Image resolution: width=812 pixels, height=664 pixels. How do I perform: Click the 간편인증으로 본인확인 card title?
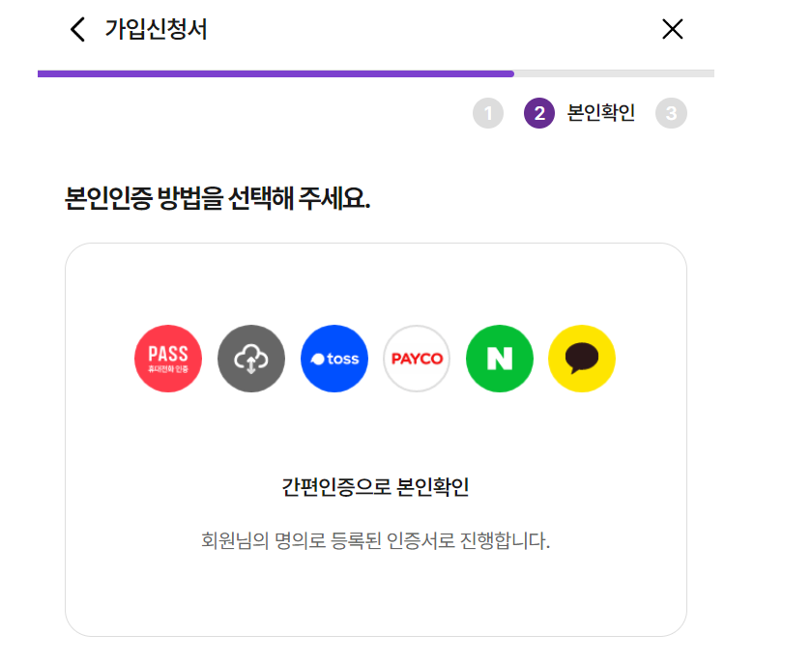pyautogui.click(x=375, y=487)
